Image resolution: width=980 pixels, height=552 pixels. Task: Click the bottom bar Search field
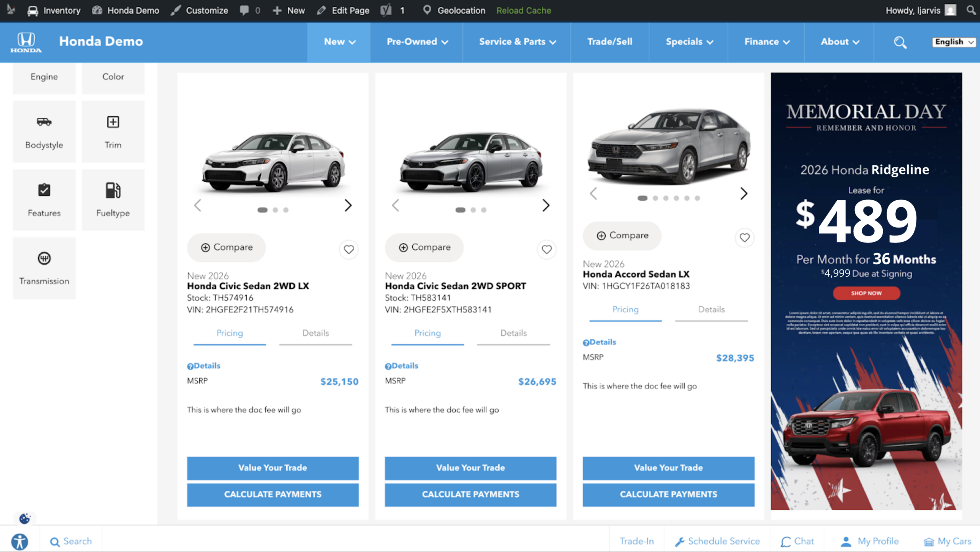point(71,542)
